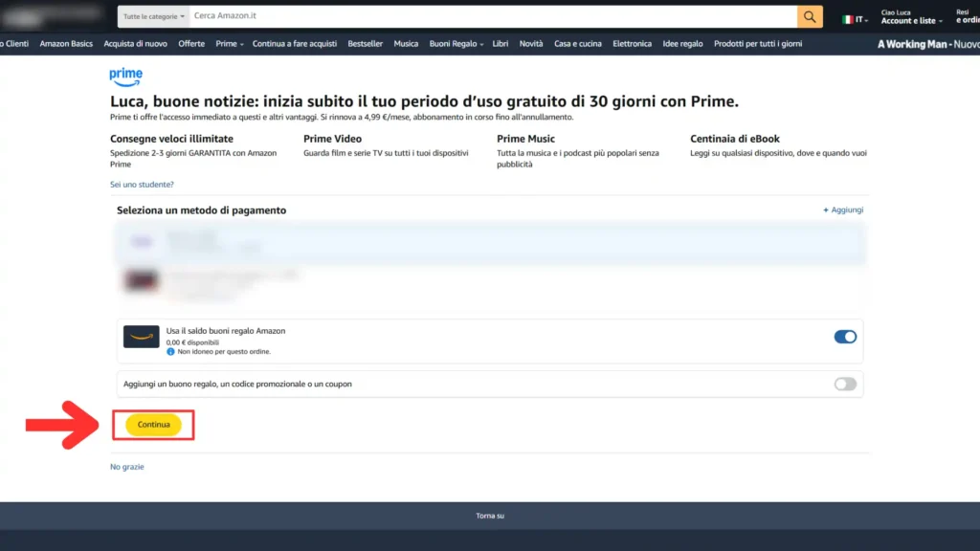Expand the Account e liste menu
Viewport: 980px width, 551px height.
tap(911, 17)
